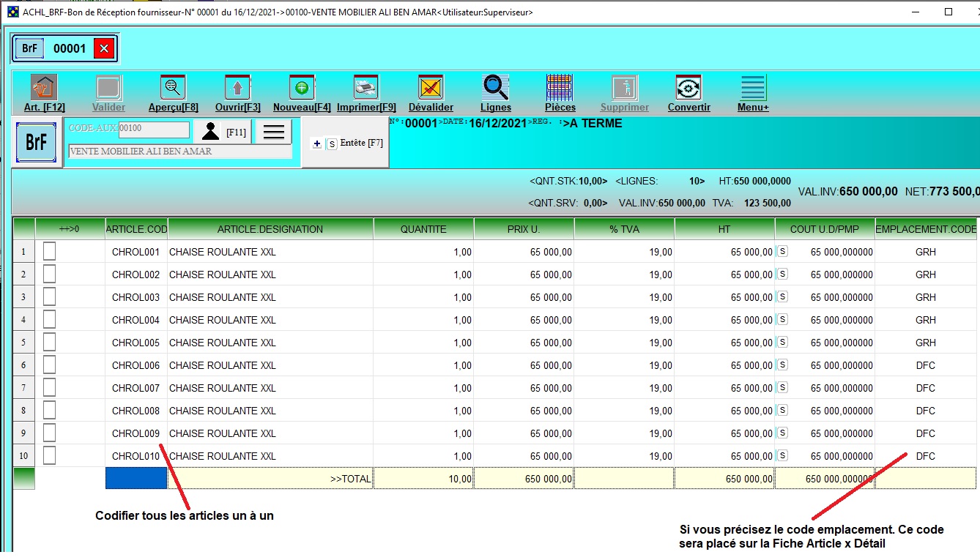Click the small S icon beside Entête [F7]
The height and width of the screenshot is (560, 980).
coord(332,144)
